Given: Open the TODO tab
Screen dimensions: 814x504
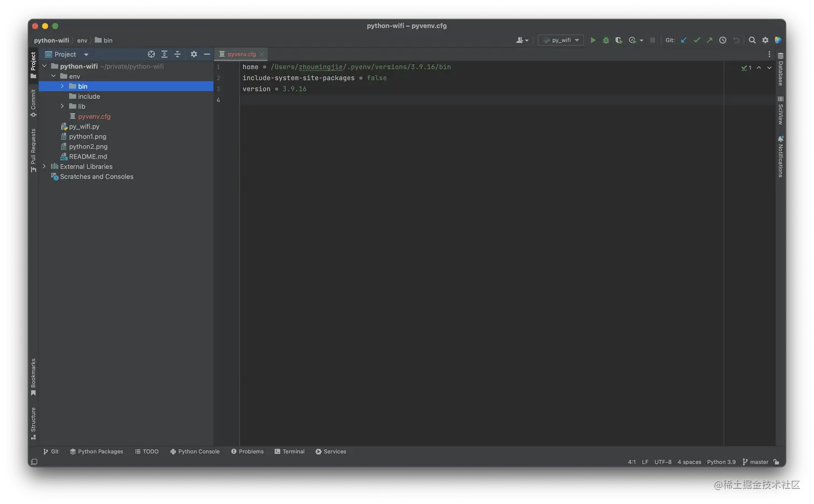Looking at the screenshot, I should point(146,452).
